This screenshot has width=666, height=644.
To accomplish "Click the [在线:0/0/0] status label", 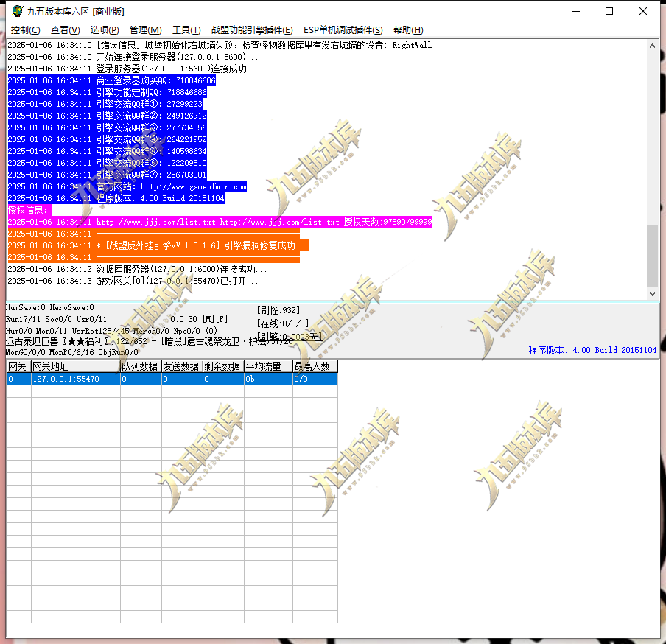I will pyautogui.click(x=283, y=323).
